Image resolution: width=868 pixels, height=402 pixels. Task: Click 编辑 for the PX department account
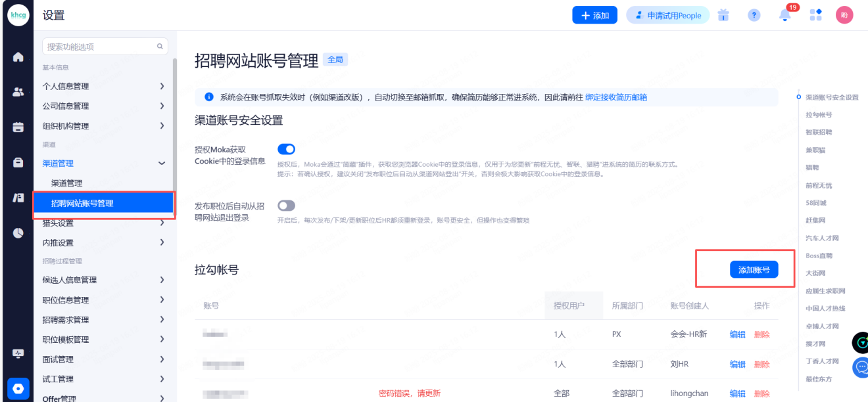[737, 334]
